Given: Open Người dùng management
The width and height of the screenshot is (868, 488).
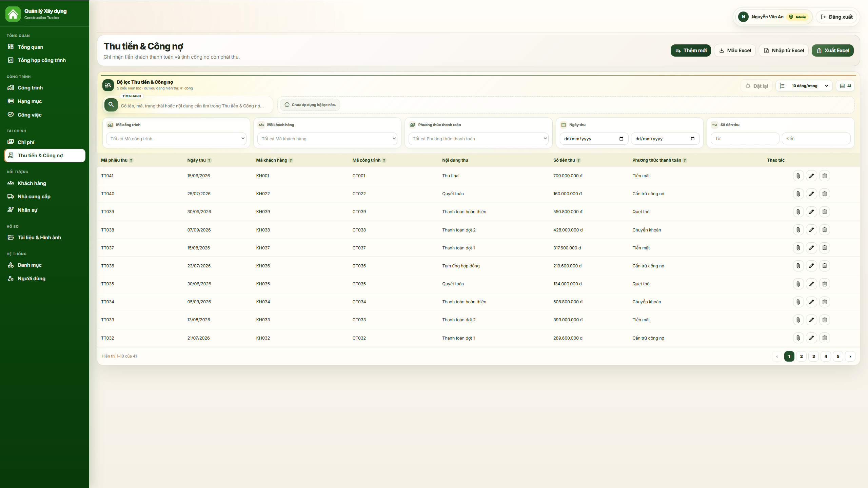Looking at the screenshot, I should pos(44,279).
